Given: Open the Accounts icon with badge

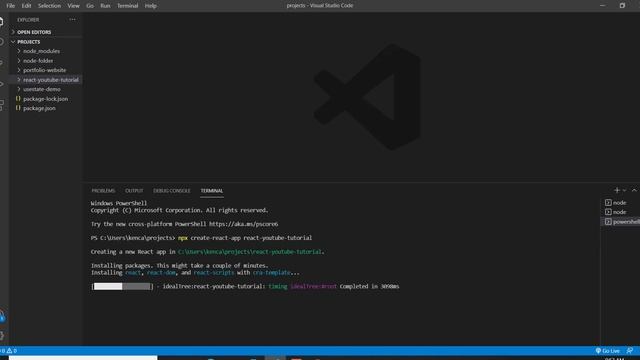Looking at the screenshot, I should (x=2, y=316).
